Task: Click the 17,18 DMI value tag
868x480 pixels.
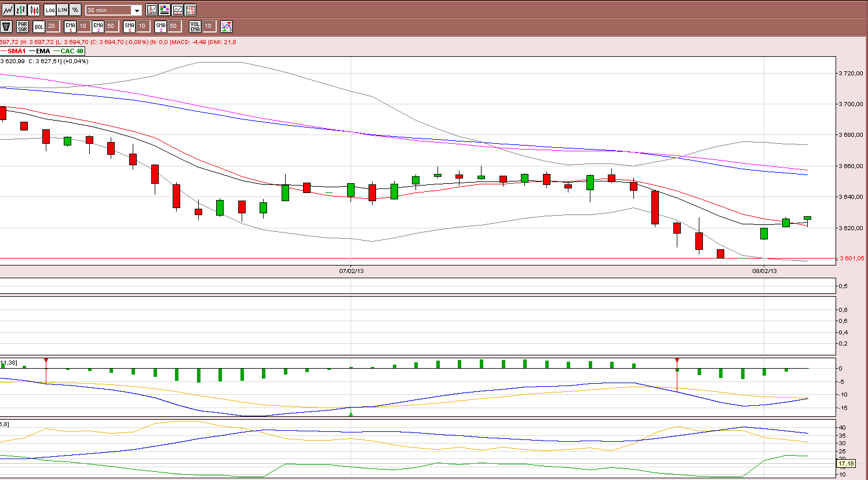Action: coord(847,463)
